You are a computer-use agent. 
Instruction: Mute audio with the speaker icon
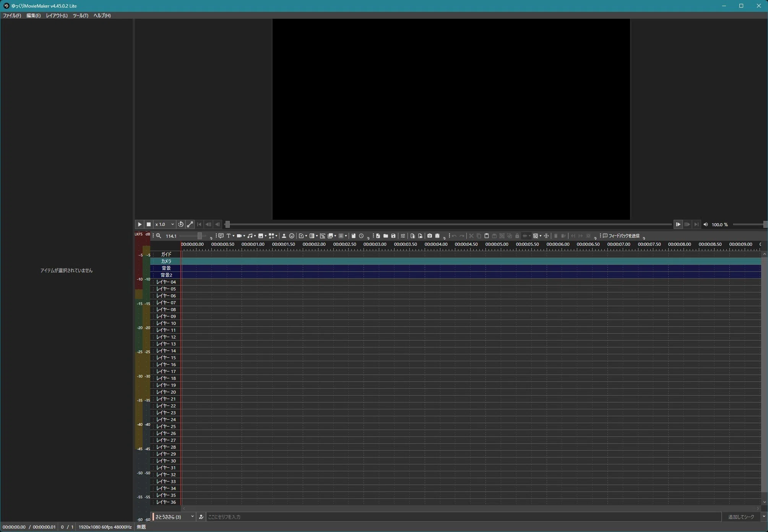click(706, 224)
